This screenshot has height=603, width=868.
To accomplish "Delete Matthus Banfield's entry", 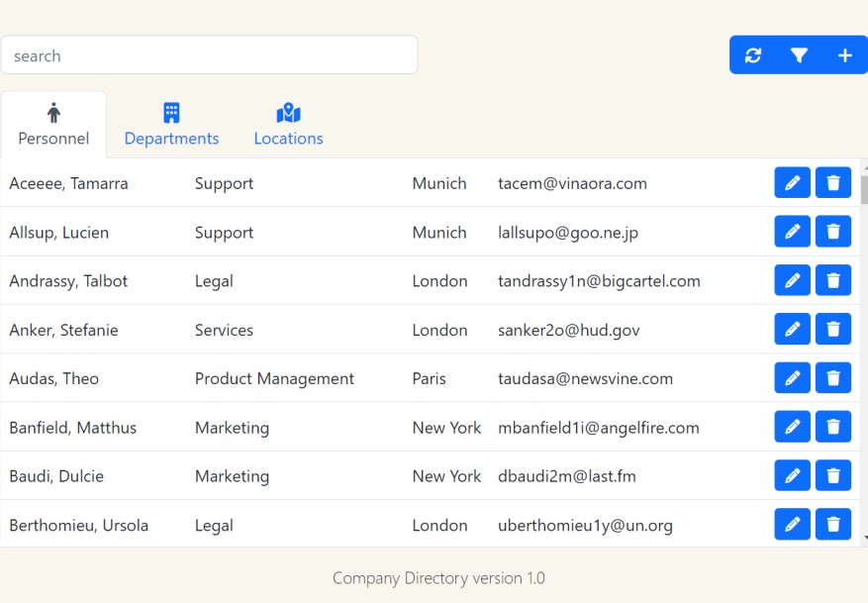I will [x=833, y=427].
